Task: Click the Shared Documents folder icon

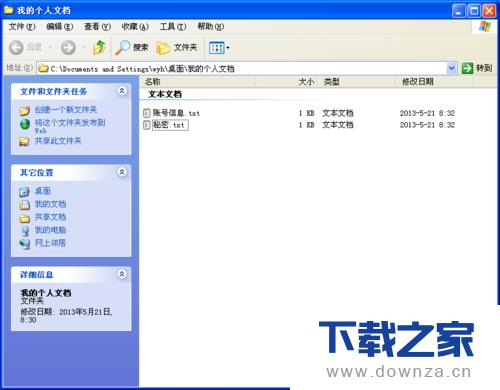Action: (25, 218)
